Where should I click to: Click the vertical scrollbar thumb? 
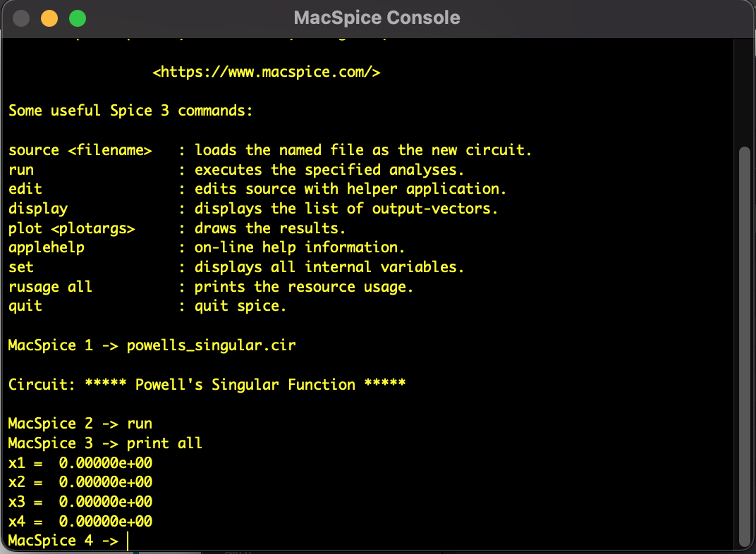click(x=744, y=345)
